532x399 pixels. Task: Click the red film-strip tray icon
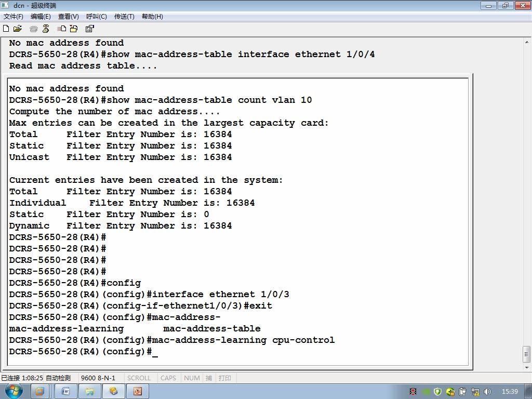[x=413, y=392]
